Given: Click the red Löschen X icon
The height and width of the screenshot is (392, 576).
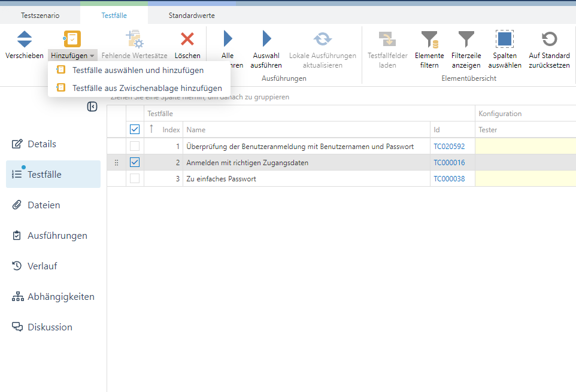Looking at the screenshot, I should [x=187, y=39].
